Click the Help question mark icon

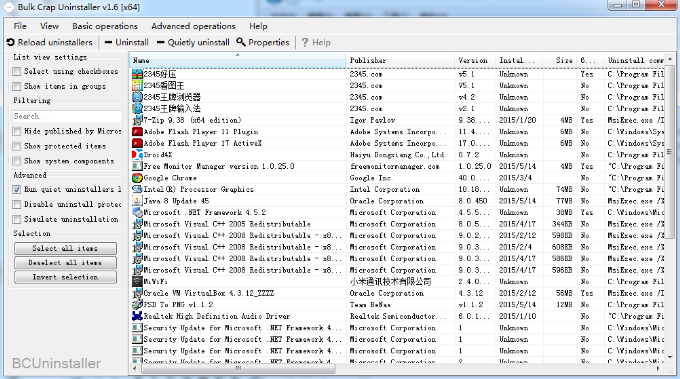pyautogui.click(x=305, y=42)
